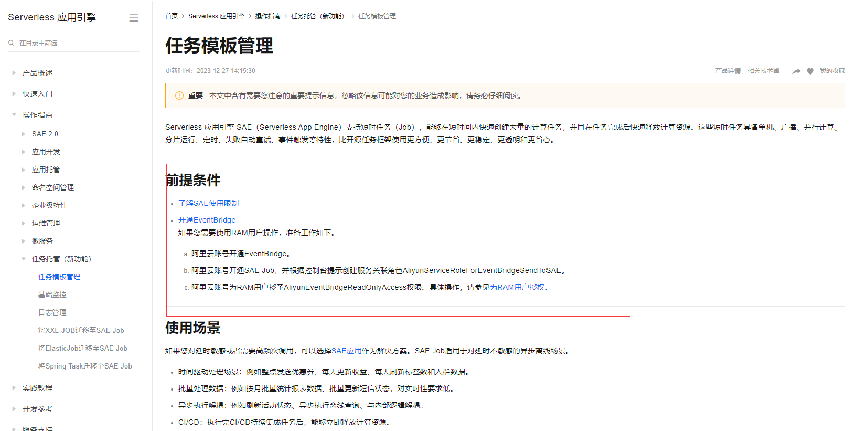
Task: Open 命名空间管理 in the sidebar
Action: click(52, 187)
